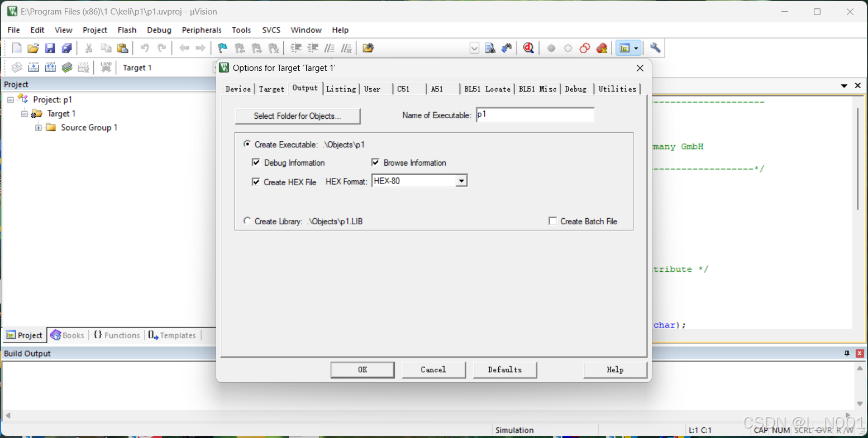Open the editor tab list dropdown arrow
The width and height of the screenshot is (868, 438).
(x=844, y=85)
